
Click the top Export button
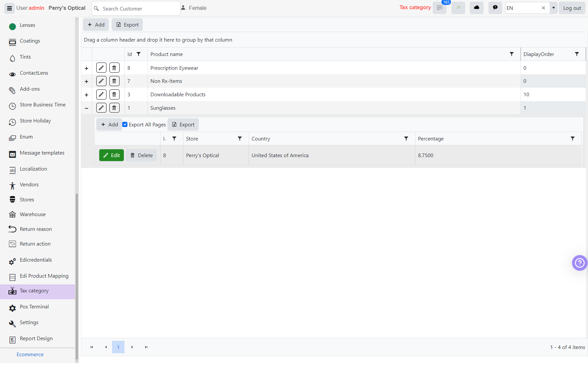(127, 25)
